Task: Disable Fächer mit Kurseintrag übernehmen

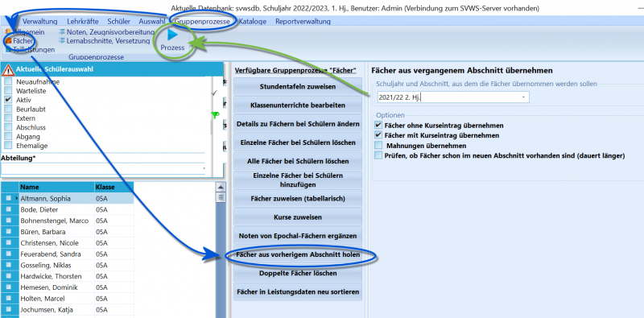Action: click(x=378, y=135)
